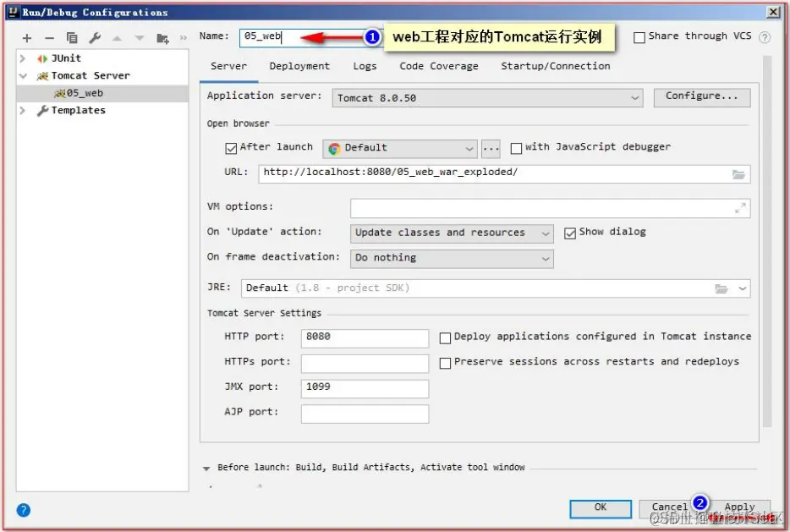Expand the VM options field editor
The height and width of the screenshot is (532, 790).
(740, 207)
